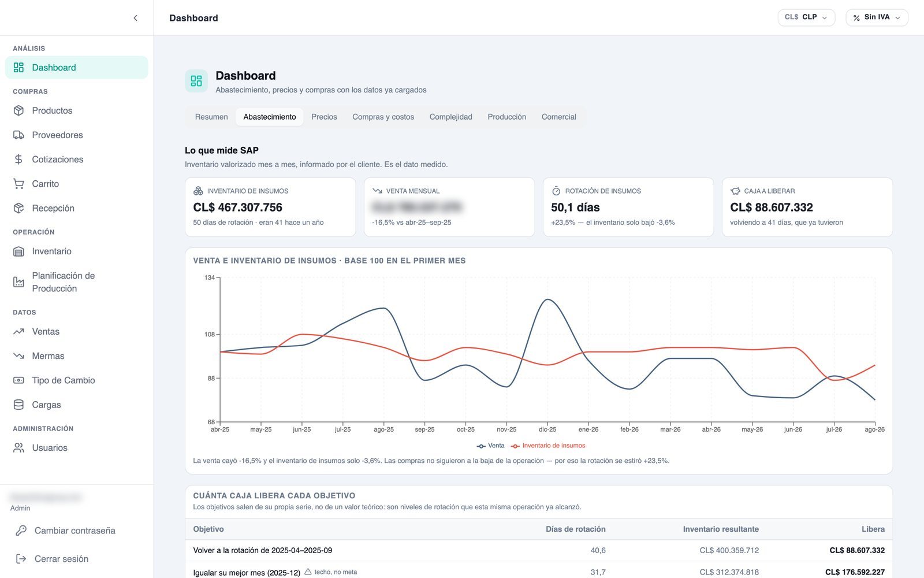Viewport: 924px width, 578px height.
Task: Click the Tipo de Cambio banknote icon
Action: coord(18,380)
